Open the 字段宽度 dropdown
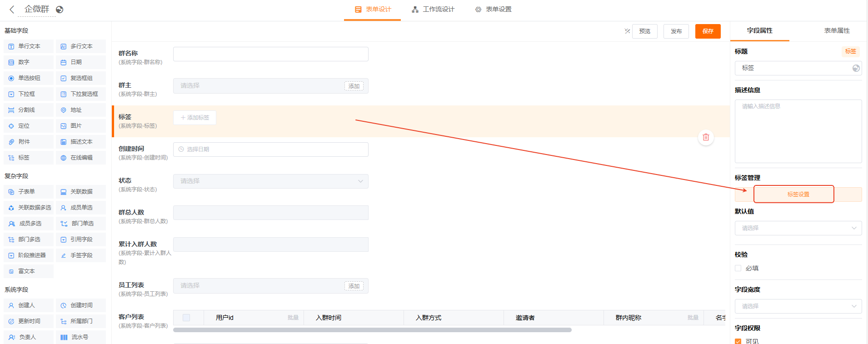 click(x=798, y=306)
